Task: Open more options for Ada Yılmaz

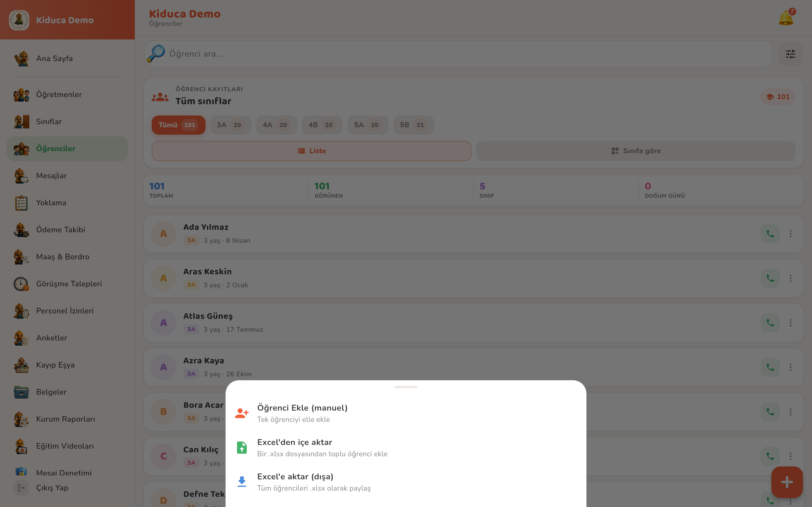Action: coord(791,234)
